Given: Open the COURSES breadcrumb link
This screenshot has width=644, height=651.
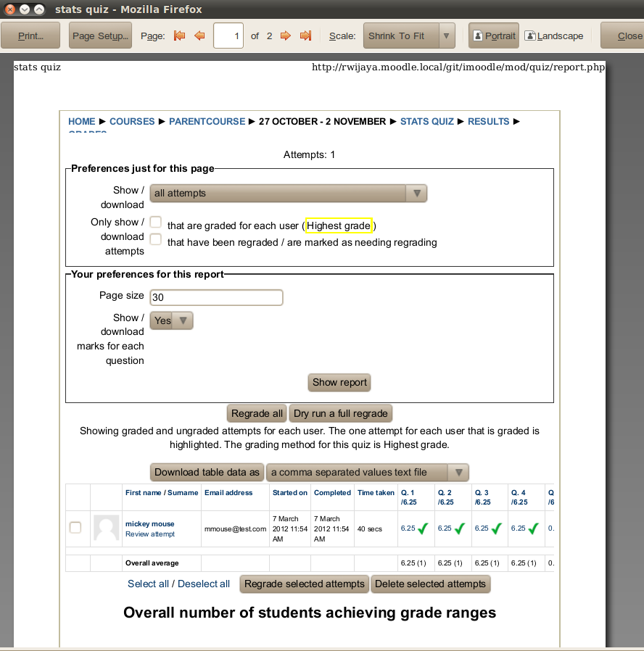Looking at the screenshot, I should 132,121.
